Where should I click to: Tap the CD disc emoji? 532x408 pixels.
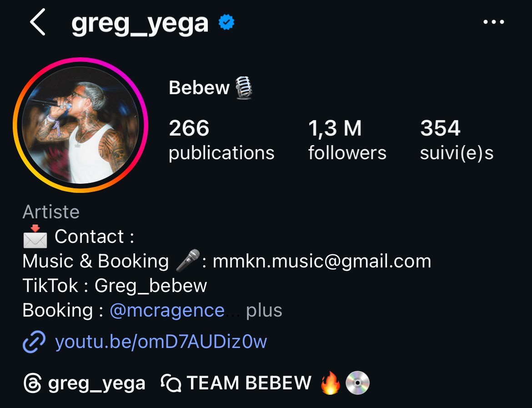(x=357, y=383)
